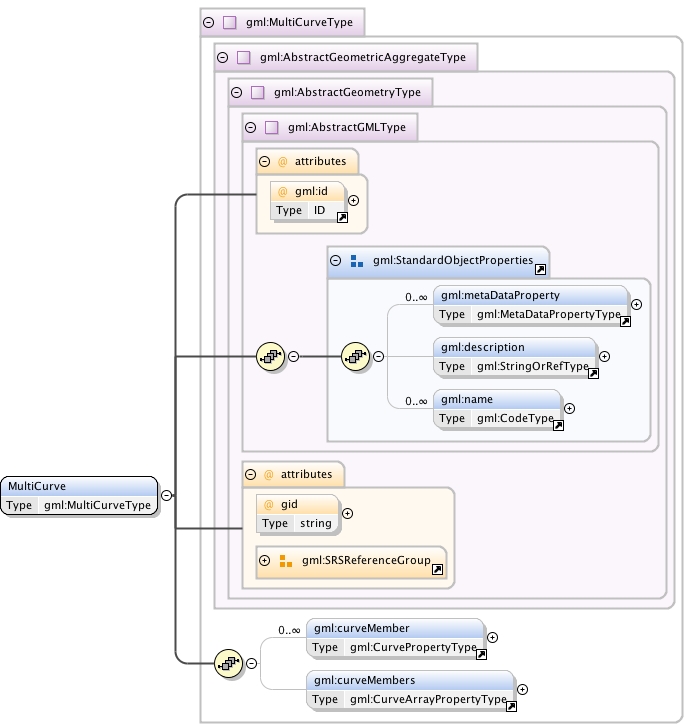684x724 pixels.
Task: Select the gml:curveMembers element node
Action: [x=410, y=690]
